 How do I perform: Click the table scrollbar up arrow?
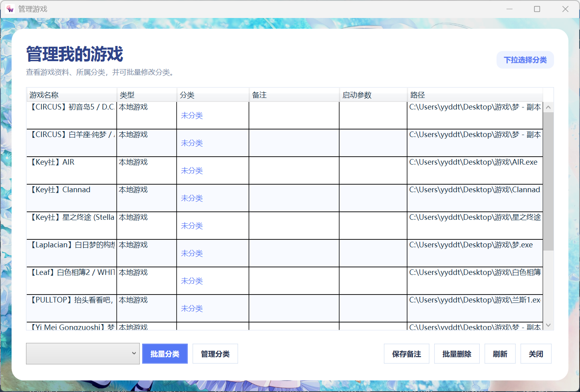point(548,107)
